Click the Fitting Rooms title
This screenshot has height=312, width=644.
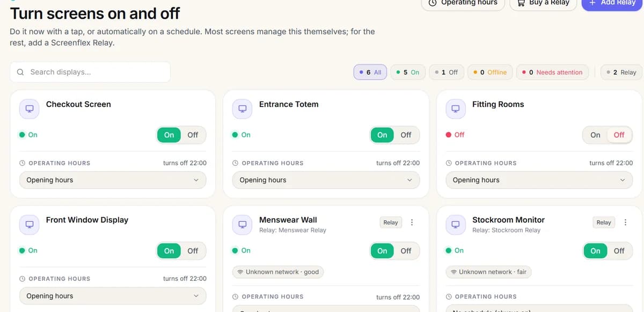click(x=498, y=104)
